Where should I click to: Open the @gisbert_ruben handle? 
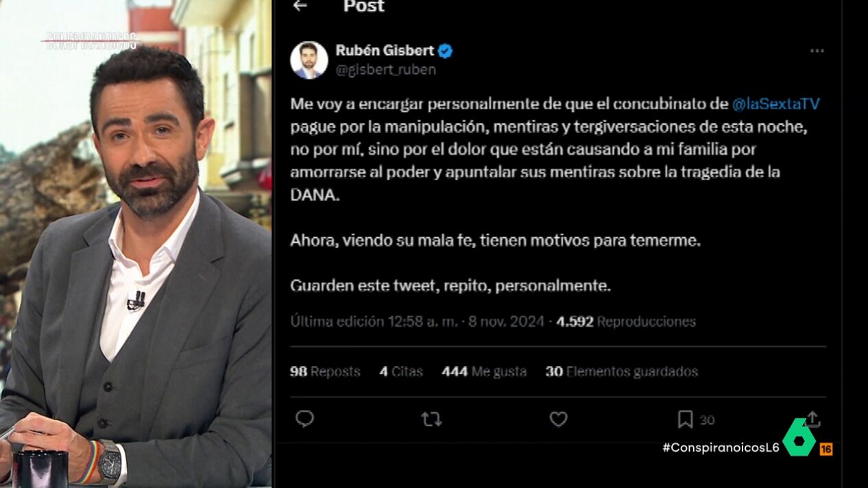coord(385,70)
